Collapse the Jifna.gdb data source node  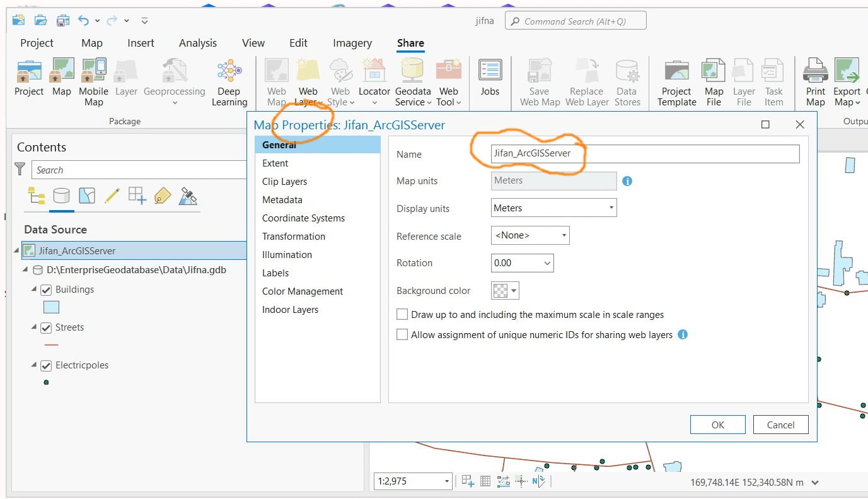coord(25,270)
